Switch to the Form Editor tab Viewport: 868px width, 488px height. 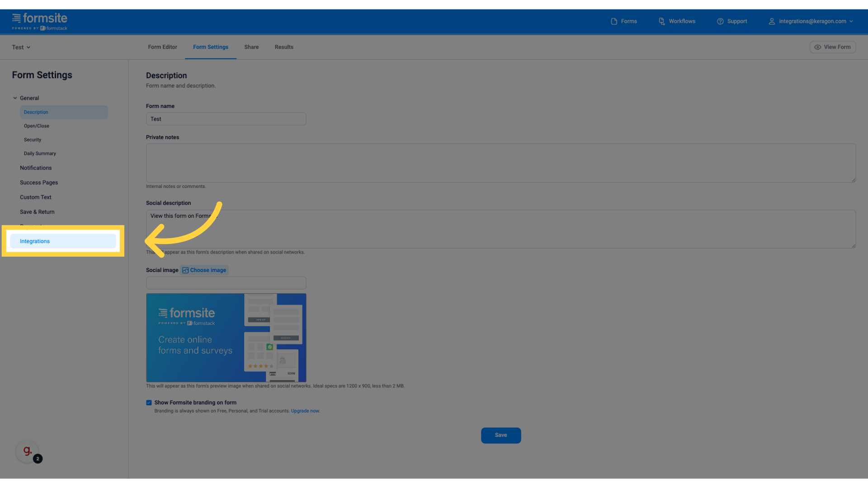[x=162, y=47]
